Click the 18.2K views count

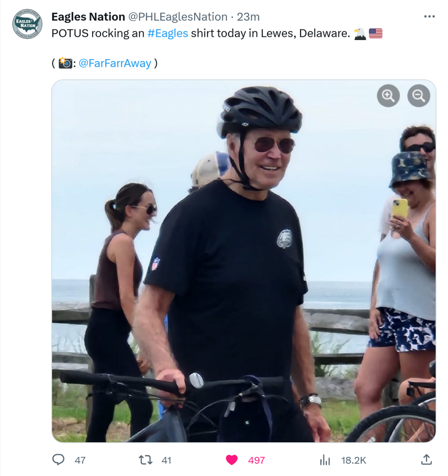pyautogui.click(x=354, y=460)
